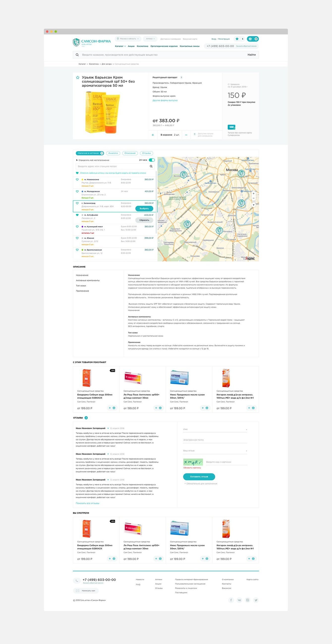Click Написать нам in the footer

[86, 591]
